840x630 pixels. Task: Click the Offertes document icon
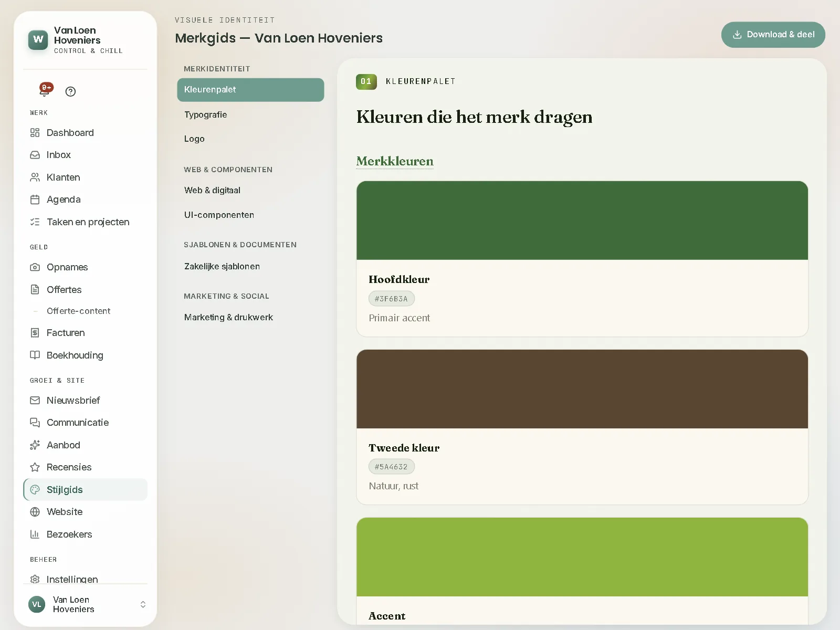click(35, 289)
